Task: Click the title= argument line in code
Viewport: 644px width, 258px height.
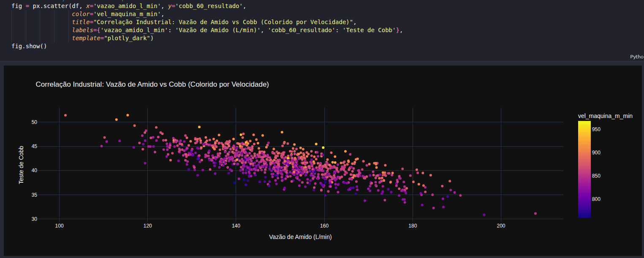Action: (x=214, y=22)
